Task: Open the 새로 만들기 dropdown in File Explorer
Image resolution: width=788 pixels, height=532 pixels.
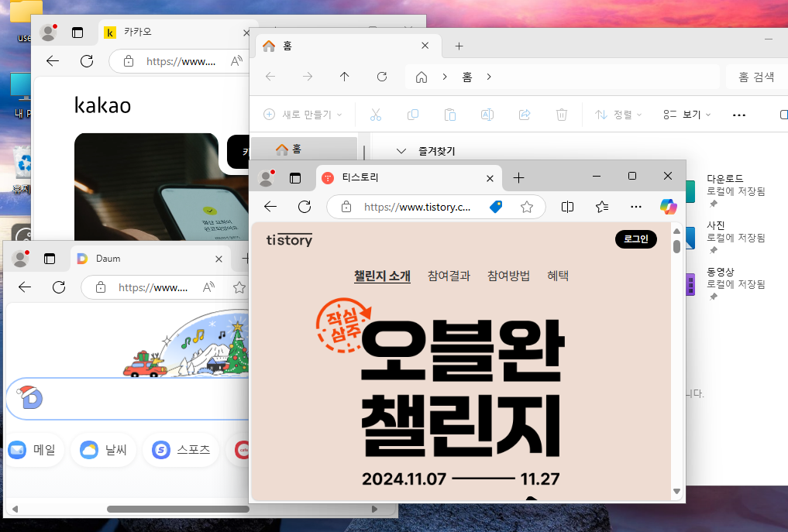Action: point(303,115)
